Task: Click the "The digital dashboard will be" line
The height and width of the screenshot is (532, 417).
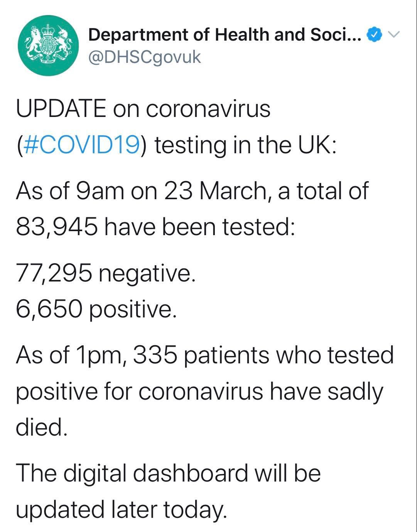Action: [168, 473]
